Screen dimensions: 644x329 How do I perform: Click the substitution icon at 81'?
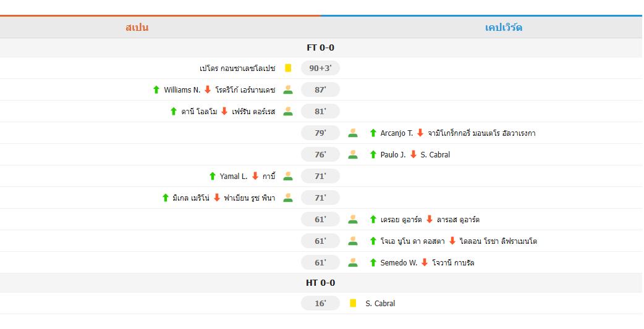[288, 111]
